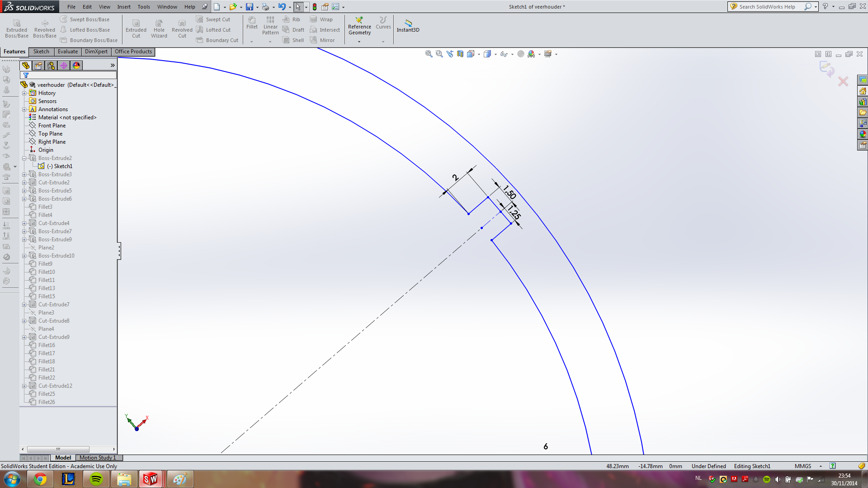Open Design Library in task pane
Image resolution: width=868 pixels, height=488 pixels.
pos(863,102)
